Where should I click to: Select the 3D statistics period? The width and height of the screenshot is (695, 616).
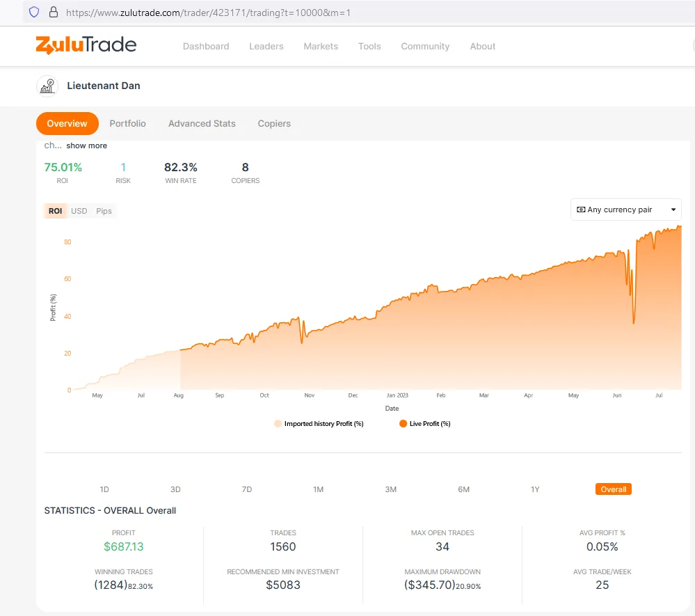click(x=175, y=489)
